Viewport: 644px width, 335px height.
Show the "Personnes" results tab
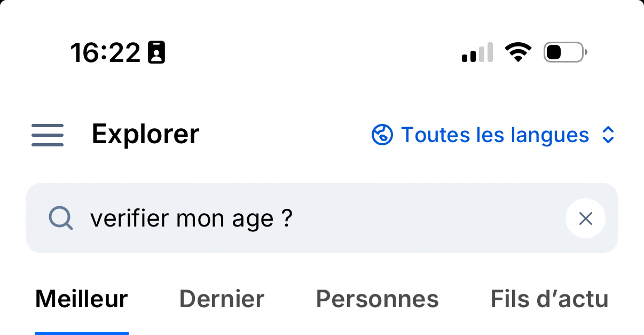(x=377, y=299)
